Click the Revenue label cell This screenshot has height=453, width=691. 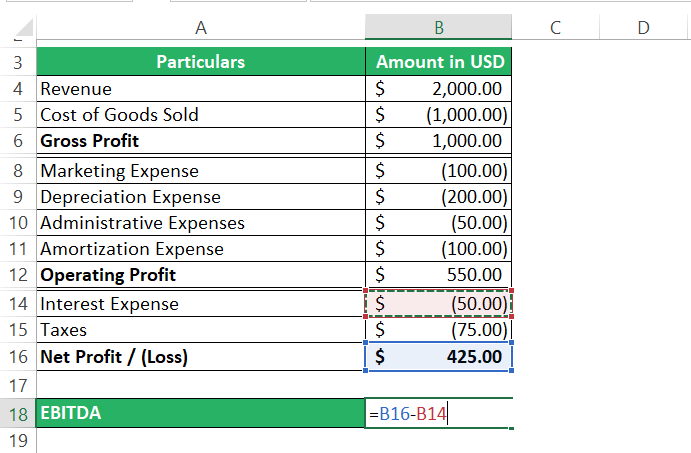pyautogui.click(x=201, y=89)
